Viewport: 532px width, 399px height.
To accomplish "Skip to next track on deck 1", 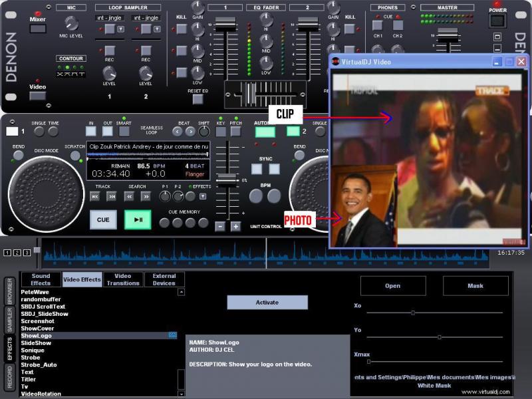I will [x=111, y=196].
